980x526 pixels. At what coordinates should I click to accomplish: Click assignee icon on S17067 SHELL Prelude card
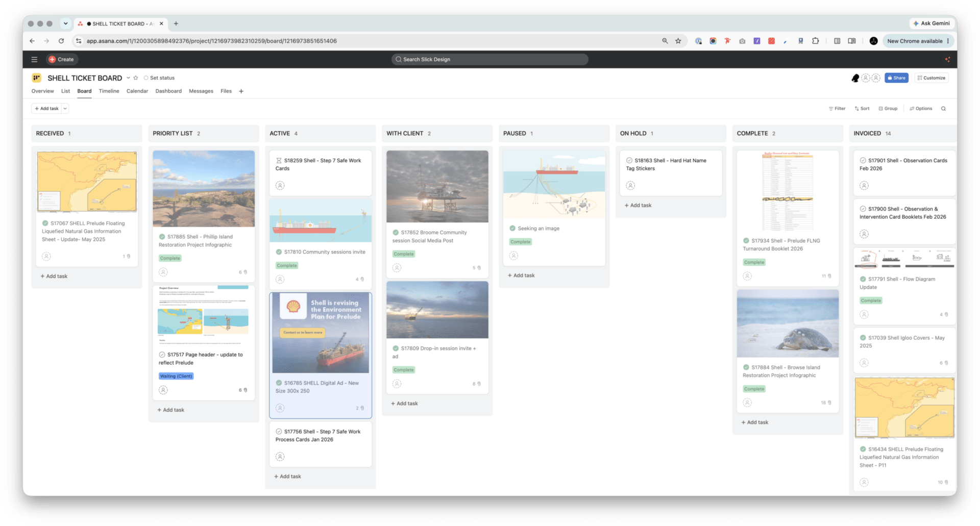(x=46, y=256)
